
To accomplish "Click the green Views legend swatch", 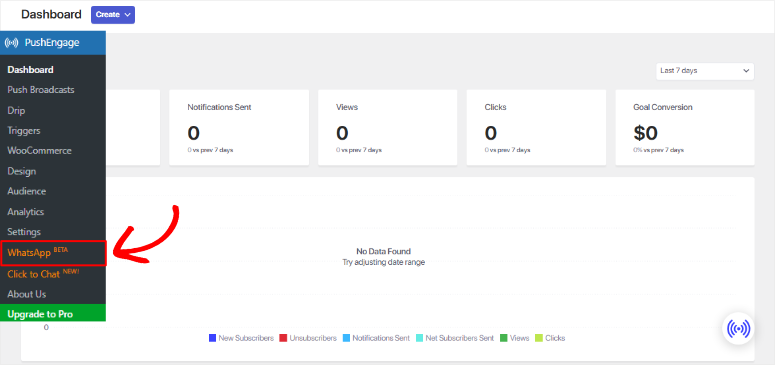I will pos(504,338).
